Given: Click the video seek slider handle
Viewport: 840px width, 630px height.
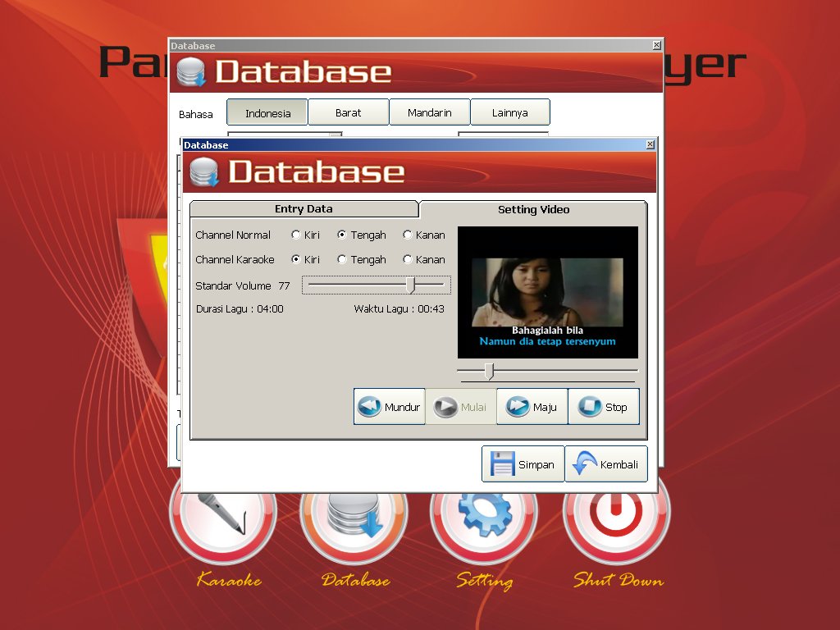Looking at the screenshot, I should click(489, 371).
